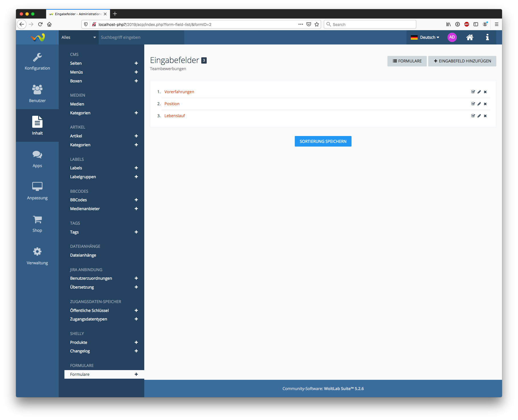The height and width of the screenshot is (420, 518).
Task: Click the Eingabefeld hinzufügen button
Action: (x=462, y=61)
